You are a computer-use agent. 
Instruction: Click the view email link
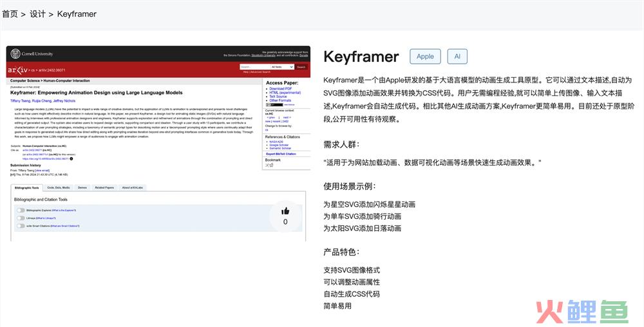(43, 171)
